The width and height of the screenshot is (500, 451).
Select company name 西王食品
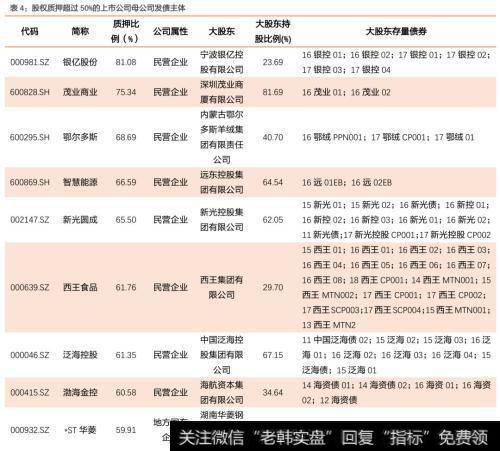[80, 287]
